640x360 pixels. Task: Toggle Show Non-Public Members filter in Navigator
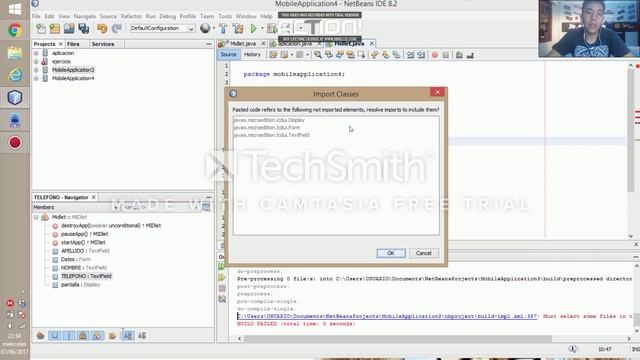83,336
